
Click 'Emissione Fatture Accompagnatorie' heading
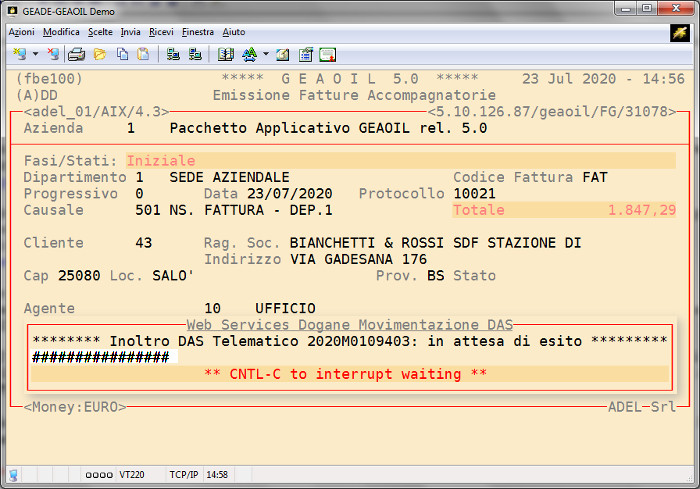click(354, 95)
